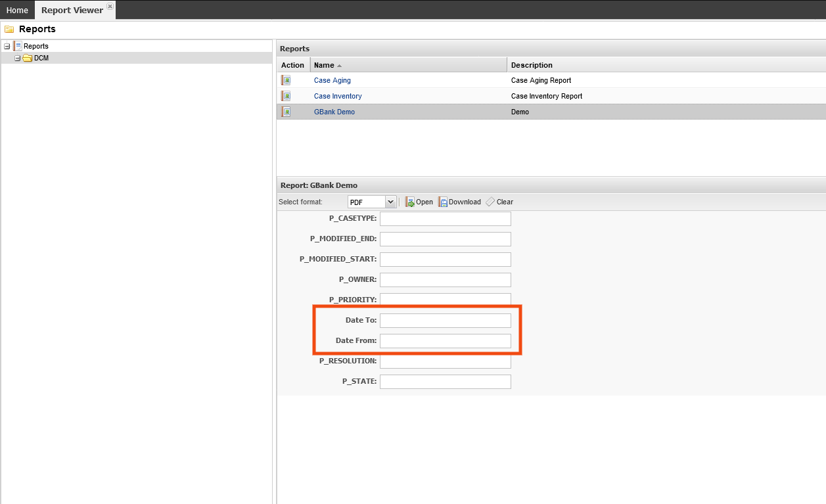The height and width of the screenshot is (504, 826).
Task: Click the GBank Demo report action icon
Action: point(286,112)
